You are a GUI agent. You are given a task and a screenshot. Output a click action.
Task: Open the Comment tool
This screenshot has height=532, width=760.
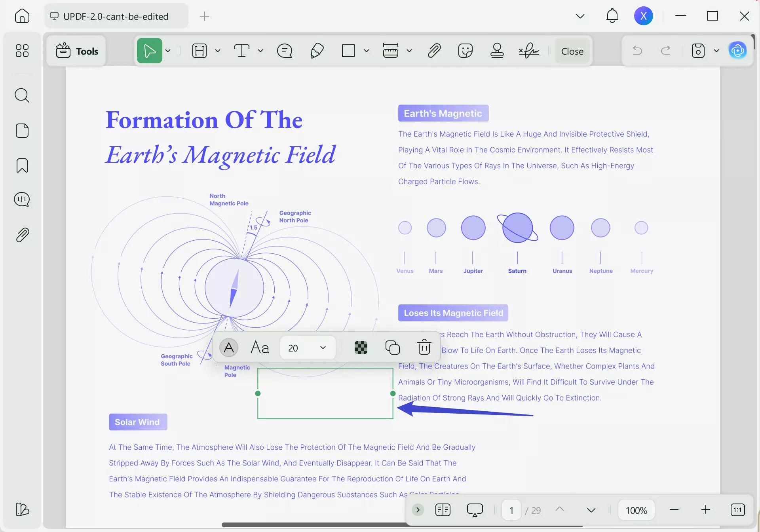click(x=285, y=51)
